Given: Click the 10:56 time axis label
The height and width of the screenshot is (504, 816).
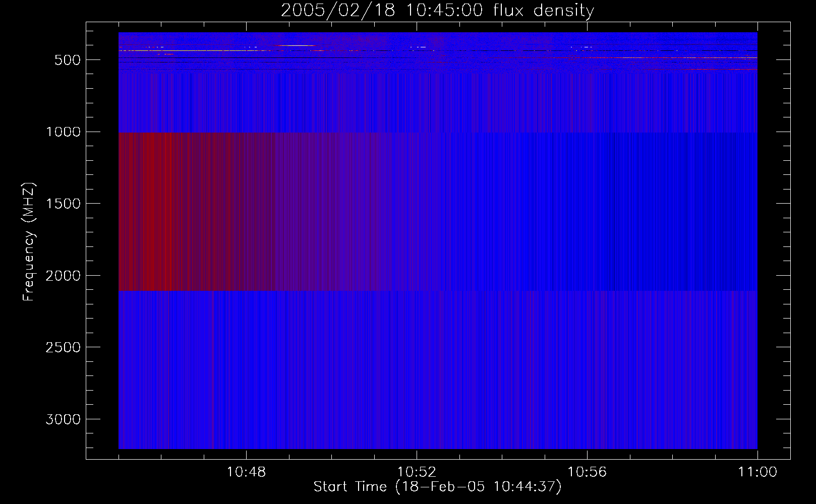Looking at the screenshot, I should click(587, 472).
